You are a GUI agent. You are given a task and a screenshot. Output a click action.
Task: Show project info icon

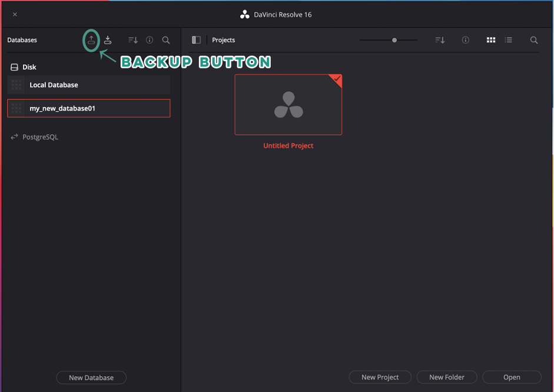[465, 40]
